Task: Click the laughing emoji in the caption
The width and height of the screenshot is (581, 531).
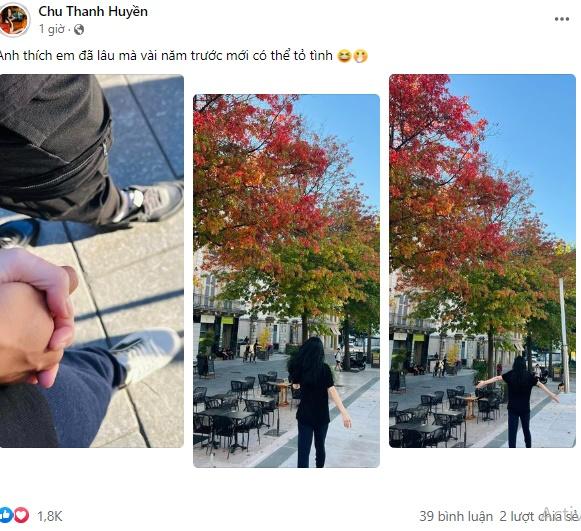Action: coord(344,56)
